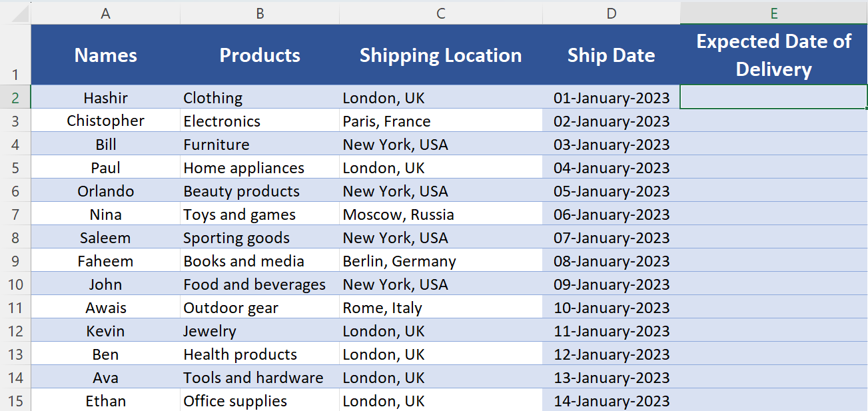Select column C header
This screenshot has width=868, height=411.
440,13
